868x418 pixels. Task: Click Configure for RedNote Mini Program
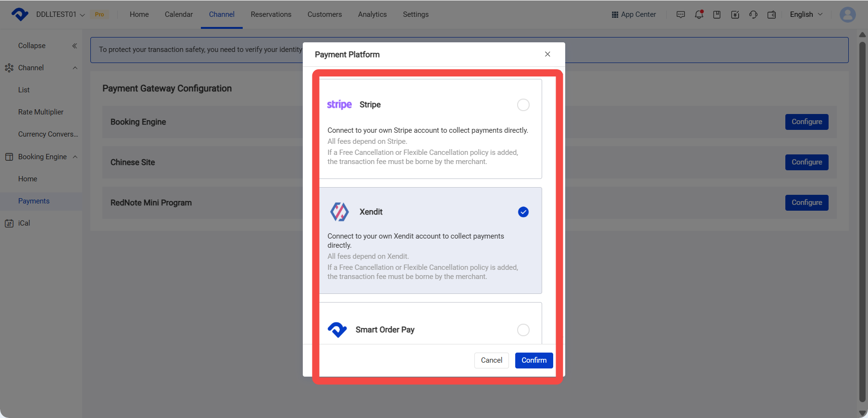tap(807, 203)
